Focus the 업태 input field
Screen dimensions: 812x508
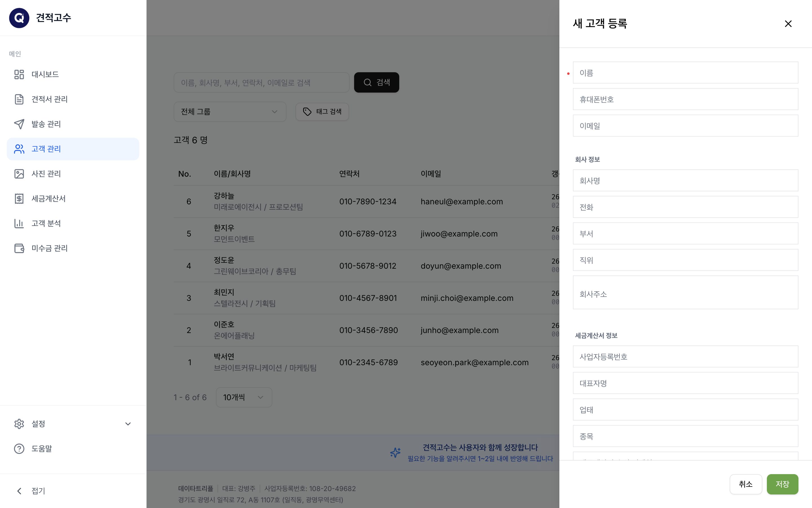685,410
